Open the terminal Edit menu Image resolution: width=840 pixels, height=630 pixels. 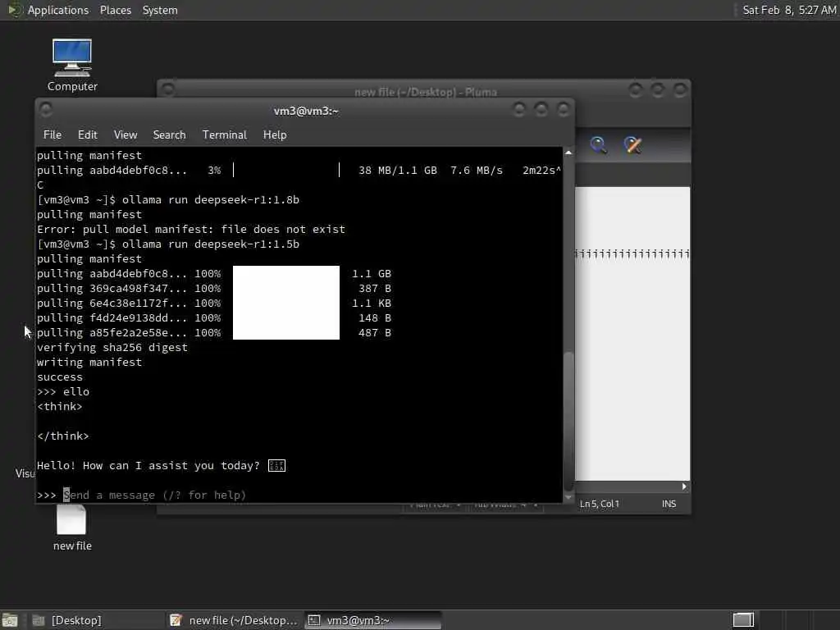coord(87,135)
